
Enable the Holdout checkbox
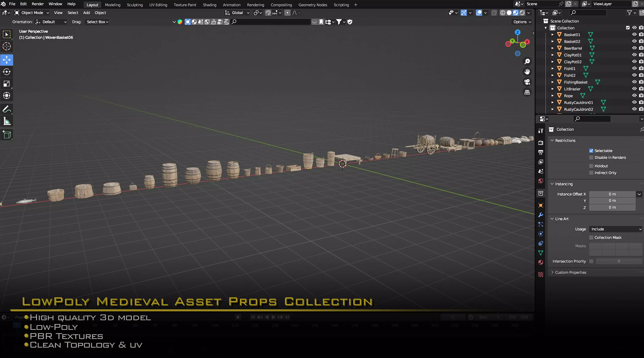(x=591, y=166)
